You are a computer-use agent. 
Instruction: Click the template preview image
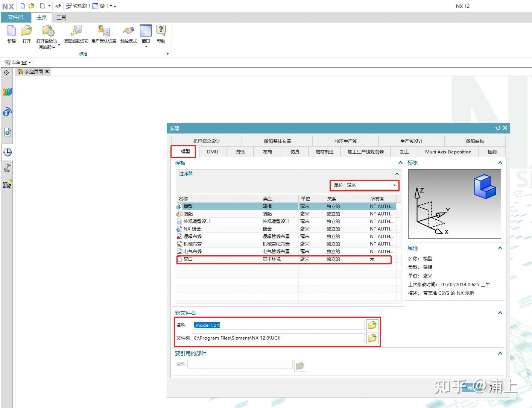(x=454, y=204)
